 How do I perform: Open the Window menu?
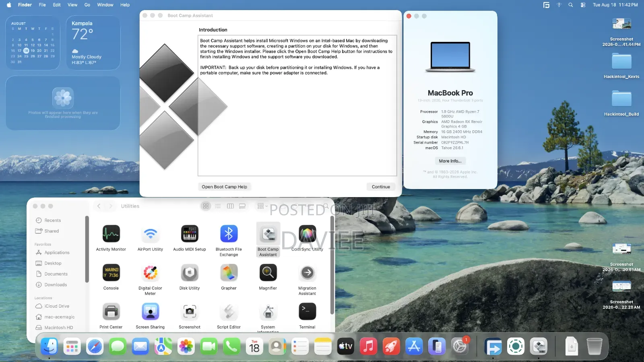(x=105, y=5)
